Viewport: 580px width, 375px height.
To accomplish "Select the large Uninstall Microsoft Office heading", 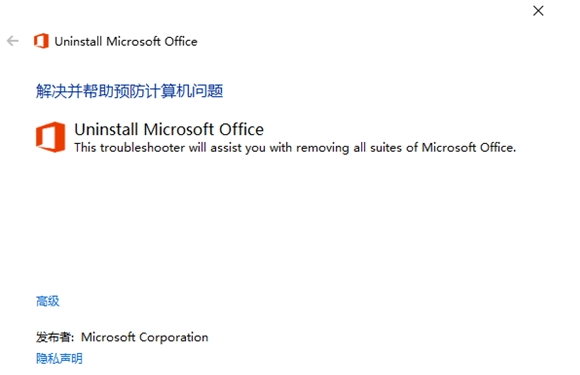I will point(169,129).
